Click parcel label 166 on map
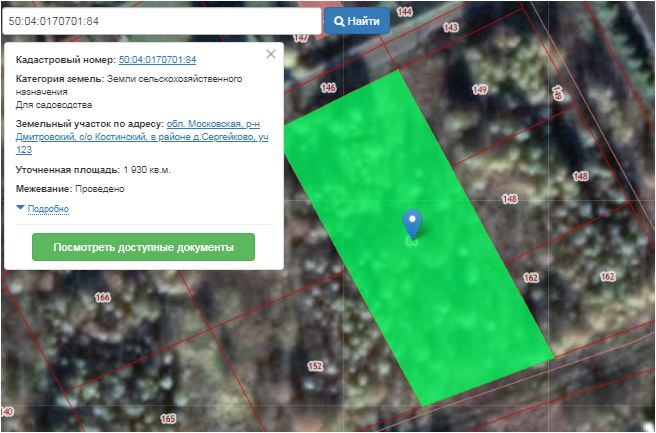The image size is (656, 433). [x=102, y=298]
